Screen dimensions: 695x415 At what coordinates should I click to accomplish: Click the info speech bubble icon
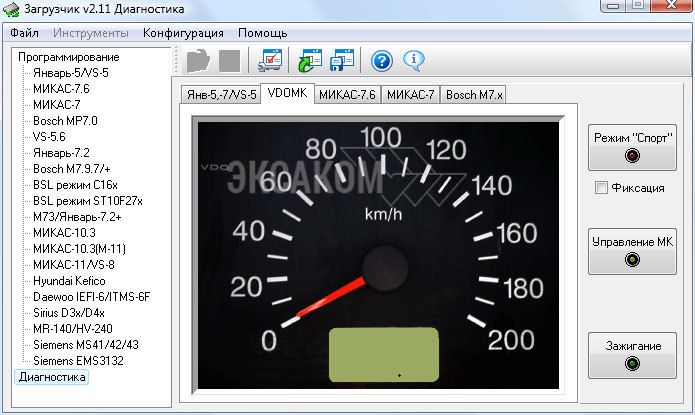[414, 60]
